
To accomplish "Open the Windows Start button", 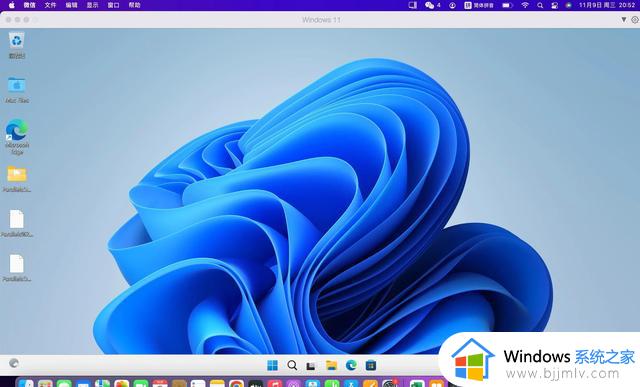I will click(x=272, y=365).
